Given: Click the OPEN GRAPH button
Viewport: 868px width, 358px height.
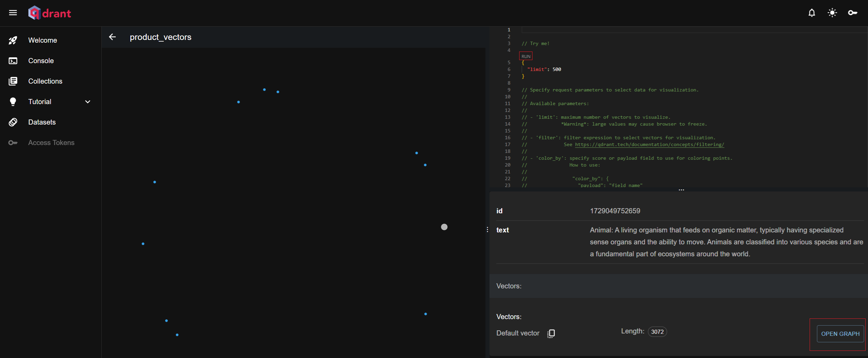Looking at the screenshot, I should pos(840,334).
